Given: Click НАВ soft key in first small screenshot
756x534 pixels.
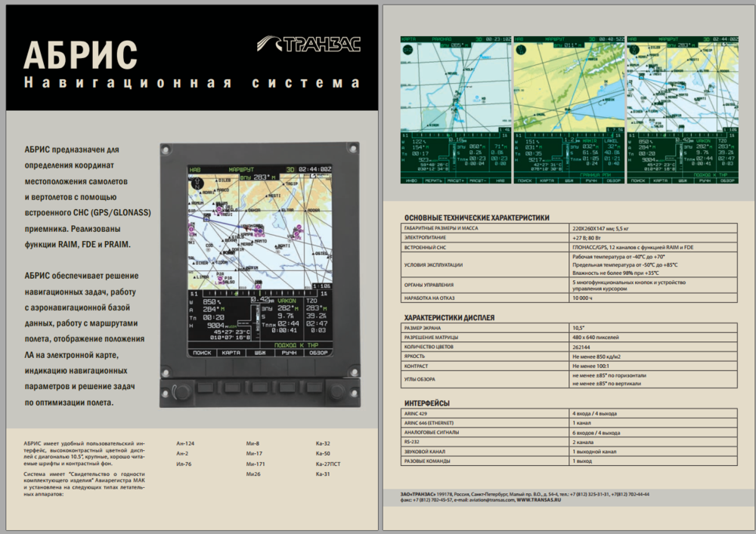Looking at the screenshot, I should pos(500,181).
